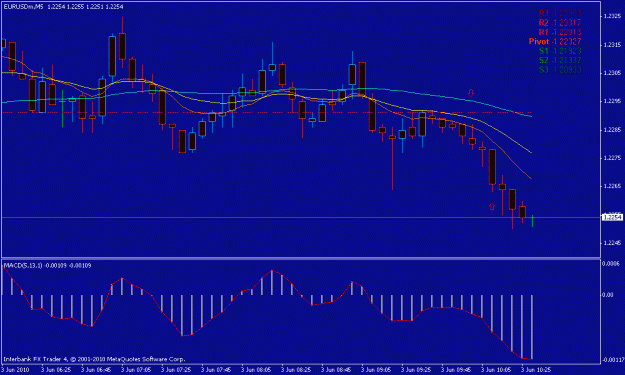
Task: Click the 3 Jun 2010 date label
Action: tap(16, 370)
